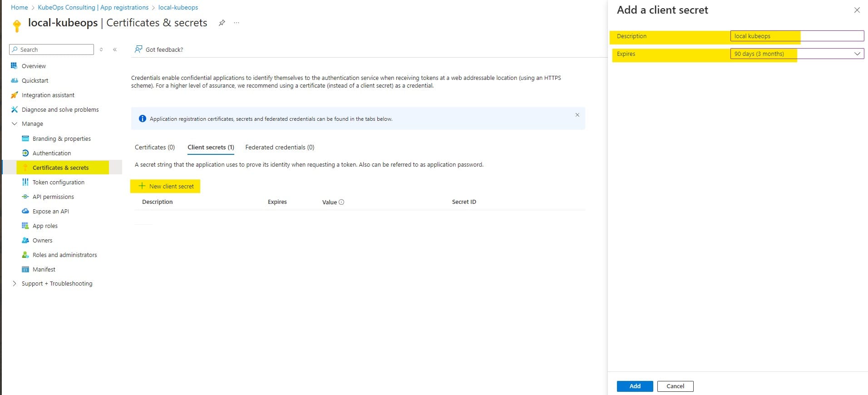
Task: Open Overview in the sidebar
Action: [x=34, y=66]
